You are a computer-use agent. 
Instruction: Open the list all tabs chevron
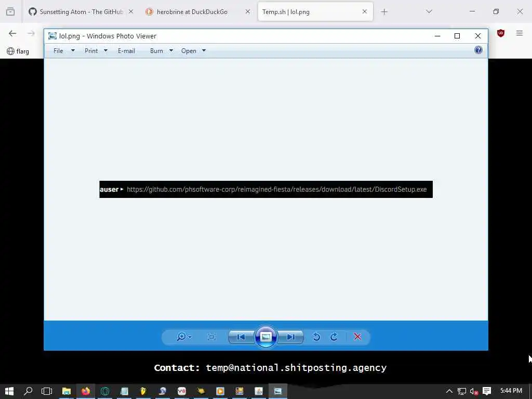429,11
